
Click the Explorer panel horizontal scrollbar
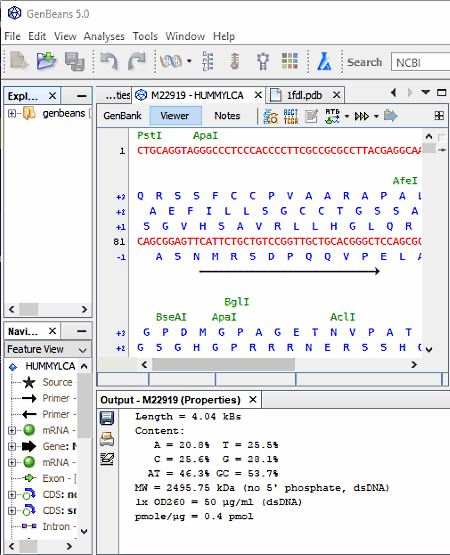(48, 309)
